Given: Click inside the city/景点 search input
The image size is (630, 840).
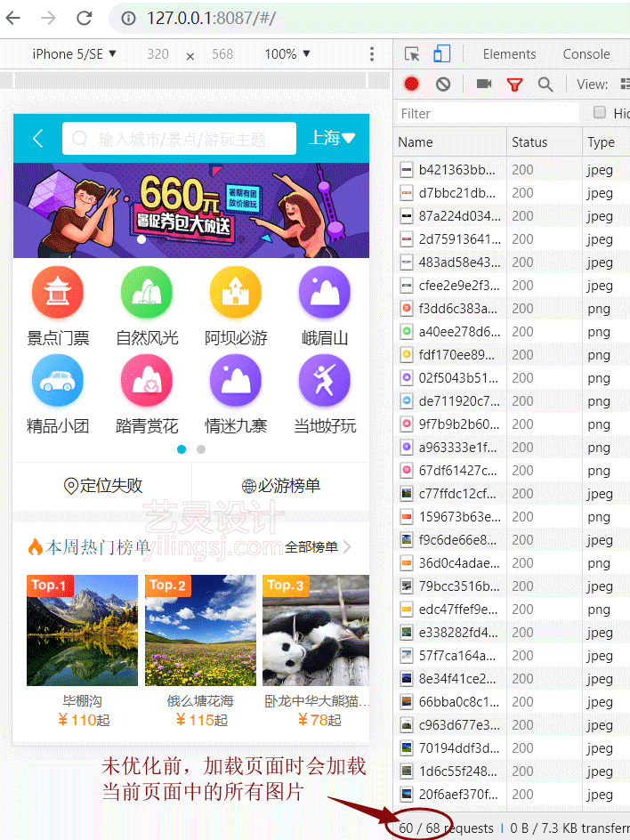Looking at the screenshot, I should pyautogui.click(x=179, y=138).
